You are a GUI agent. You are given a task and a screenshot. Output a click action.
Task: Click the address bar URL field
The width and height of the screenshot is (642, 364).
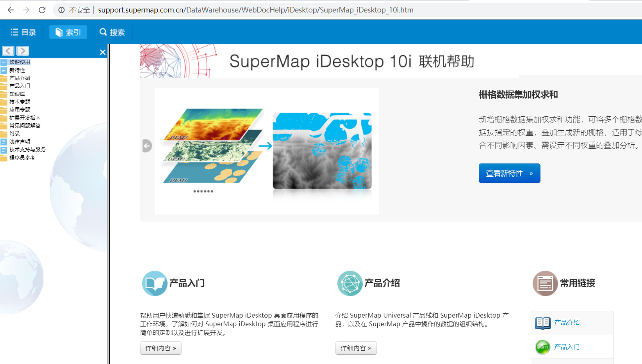tap(255, 10)
